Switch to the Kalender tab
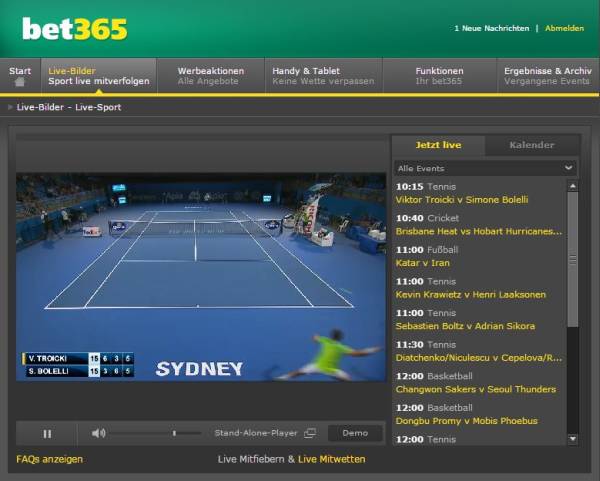This screenshot has width=600, height=481. [532, 145]
